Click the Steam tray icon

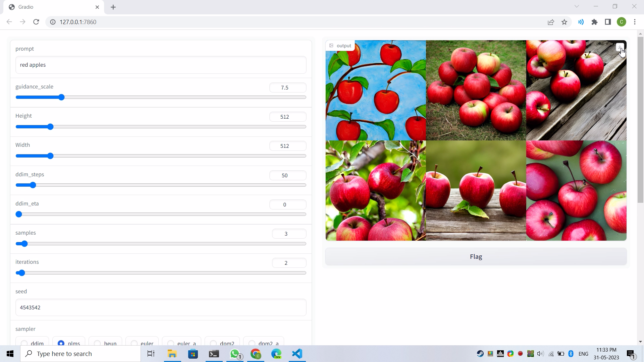pos(480,354)
